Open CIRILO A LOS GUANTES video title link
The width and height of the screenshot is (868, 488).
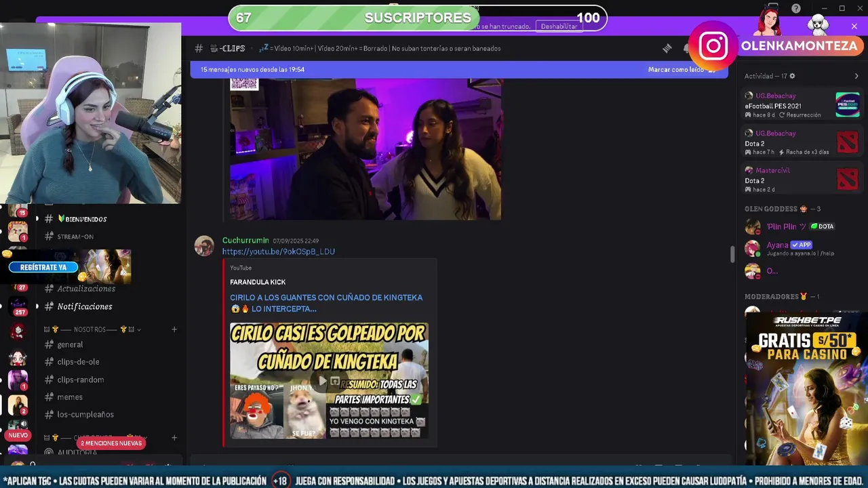[x=326, y=303]
